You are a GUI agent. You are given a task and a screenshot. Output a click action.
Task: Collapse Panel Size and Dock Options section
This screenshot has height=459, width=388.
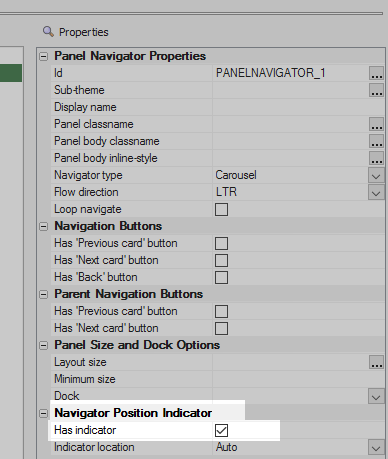43,345
